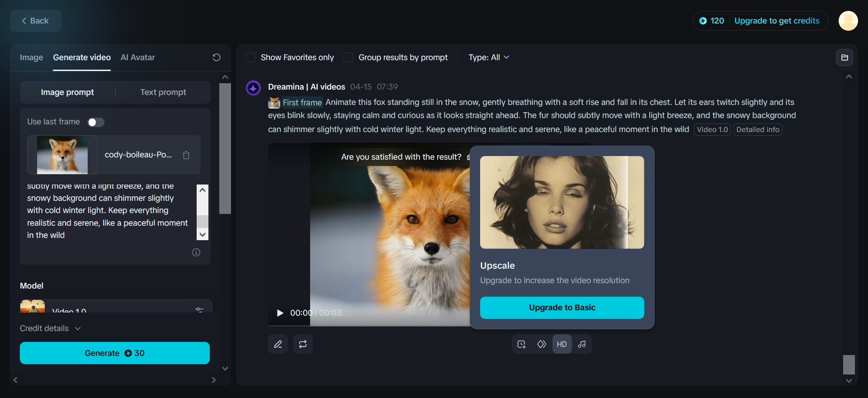Click the Upgrade to Basic button
Viewport: 868px width, 398px height.
(x=562, y=308)
